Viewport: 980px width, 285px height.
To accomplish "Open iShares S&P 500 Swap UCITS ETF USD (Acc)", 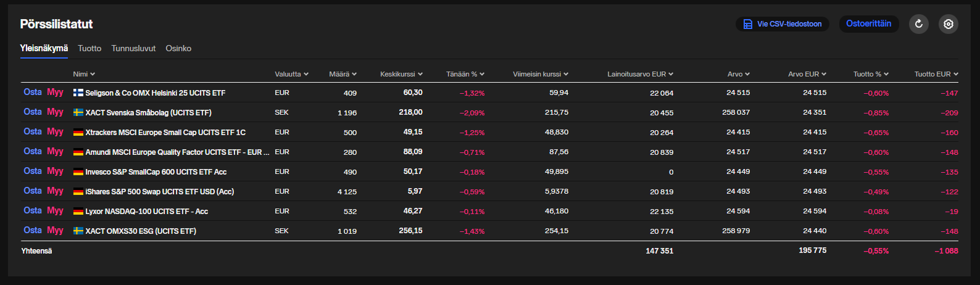I will pyautogui.click(x=160, y=192).
